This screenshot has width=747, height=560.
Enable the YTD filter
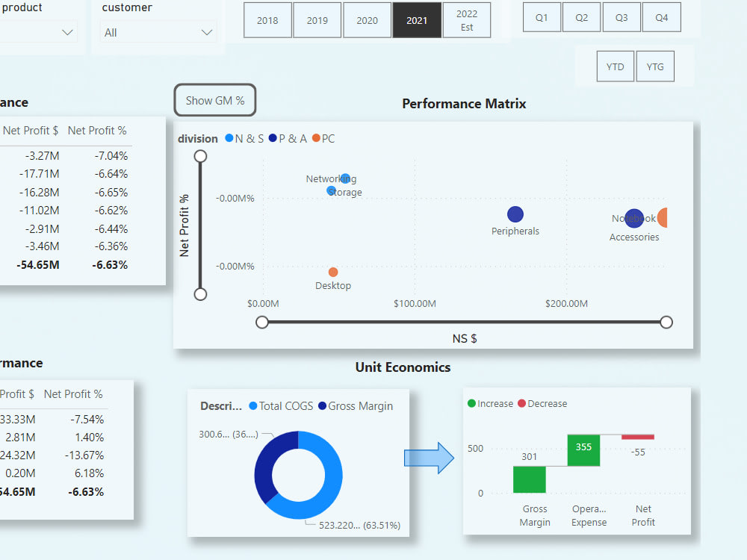[615, 66]
